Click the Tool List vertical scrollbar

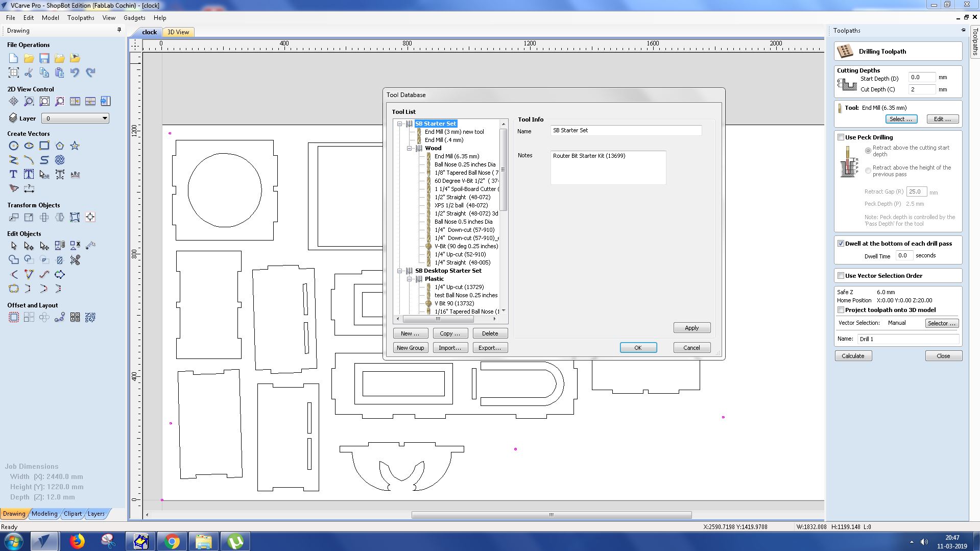point(504,170)
